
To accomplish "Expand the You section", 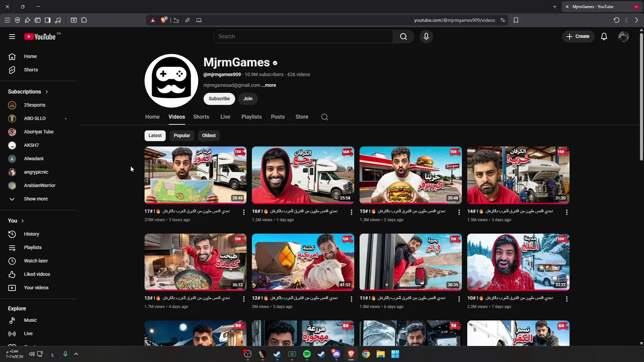I will [16, 220].
